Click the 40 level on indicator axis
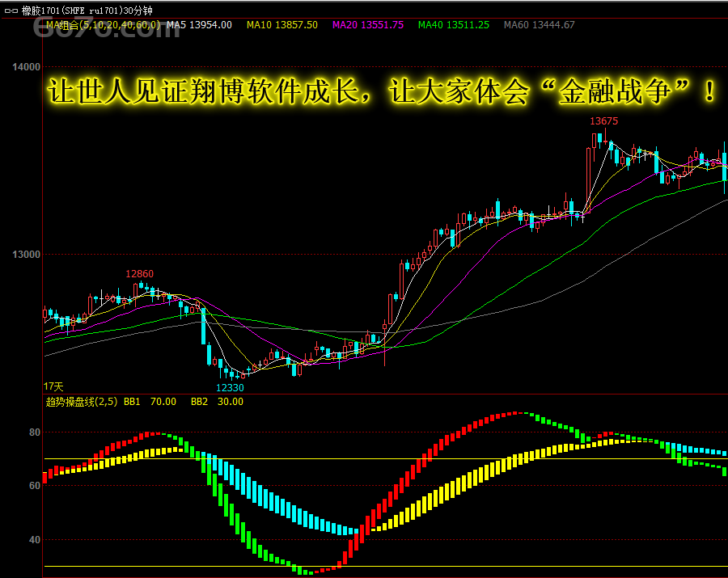 point(35,540)
